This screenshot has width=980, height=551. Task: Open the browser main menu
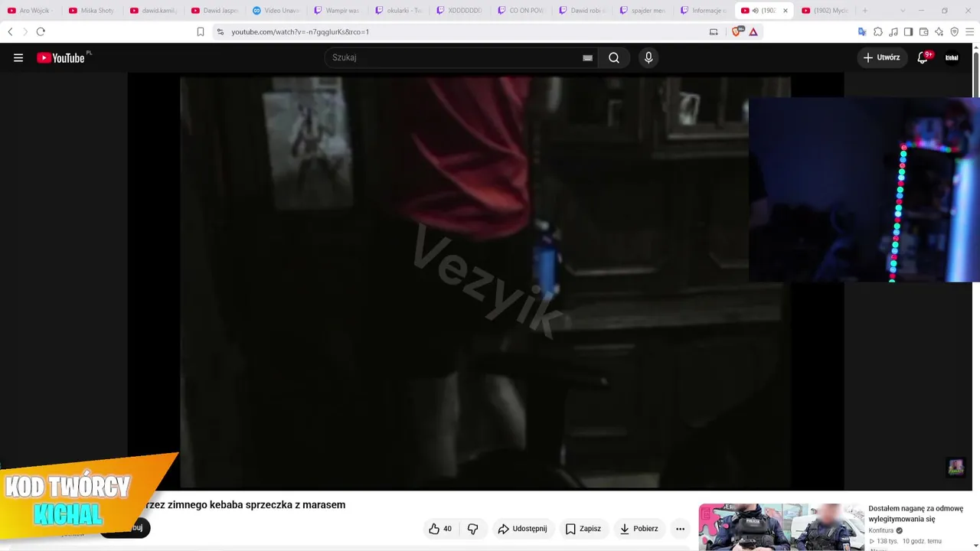click(x=969, y=31)
